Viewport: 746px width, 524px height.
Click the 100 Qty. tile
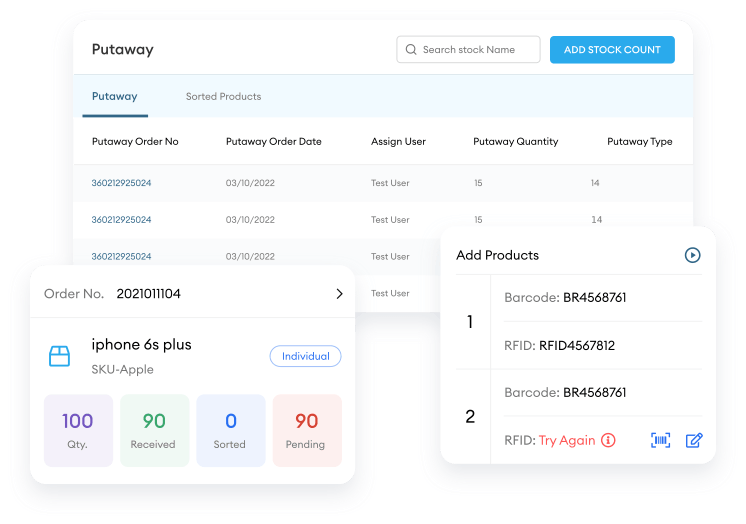coord(78,430)
